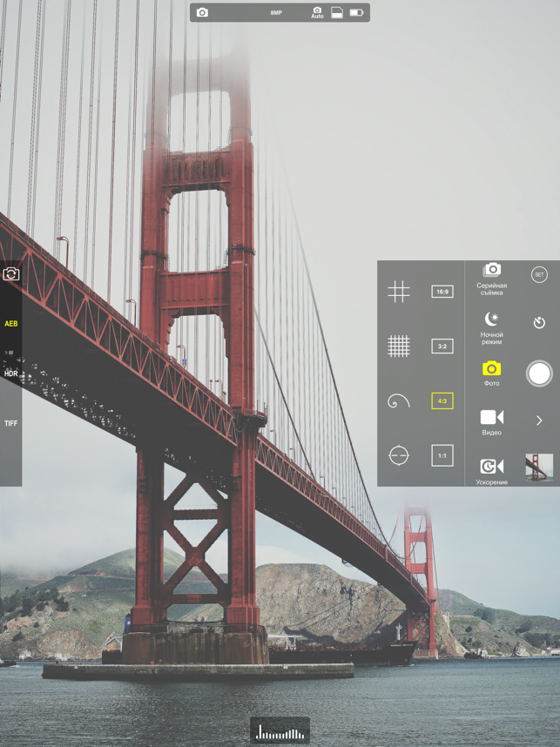
Task: Open the last photo thumbnail
Action: (x=539, y=468)
